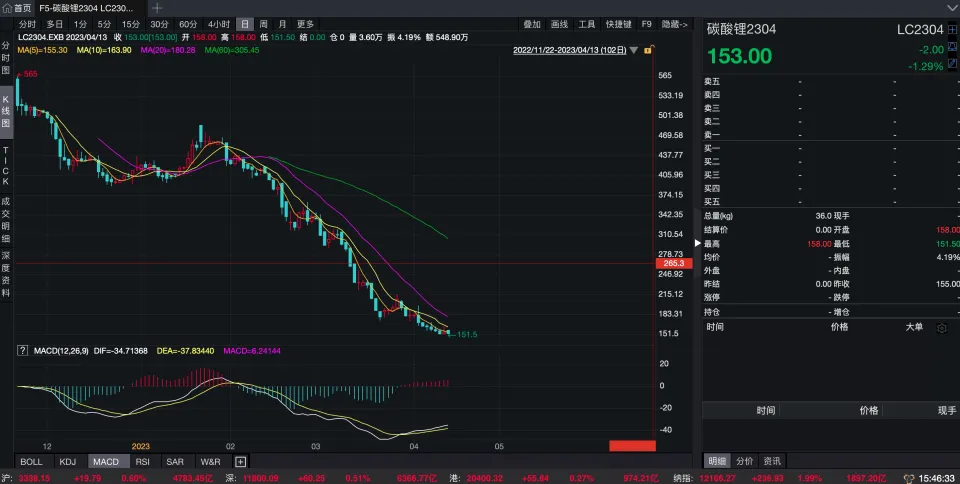Open a new tab with the plus icon

coord(157,7)
